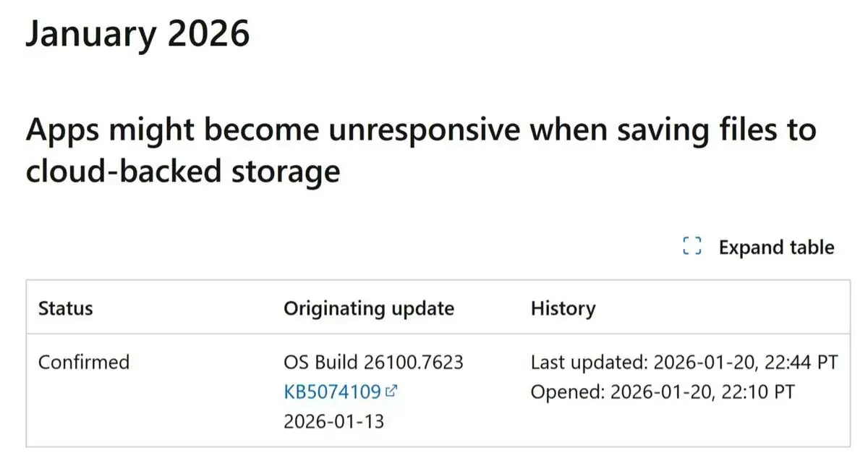Click the Originating update cell contents
The height and width of the screenshot is (461, 868).
coord(375,391)
